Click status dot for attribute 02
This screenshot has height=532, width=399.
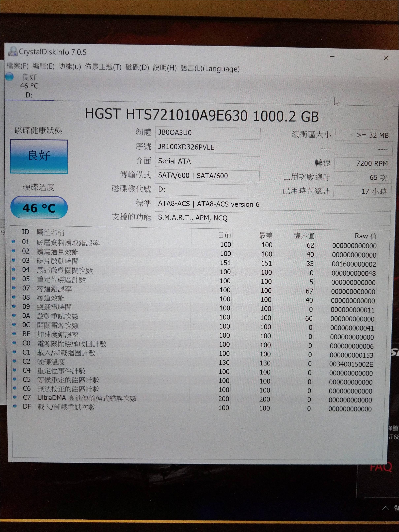coord(13,251)
